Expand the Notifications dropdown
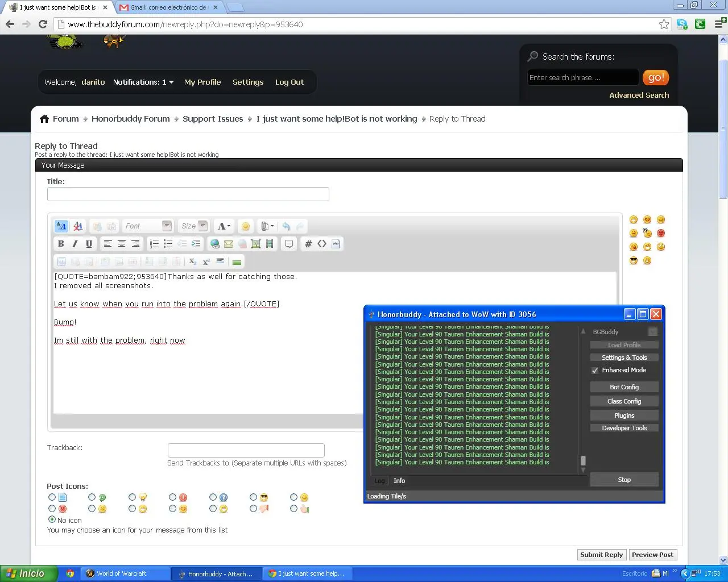The width and height of the screenshot is (728, 582). [143, 82]
